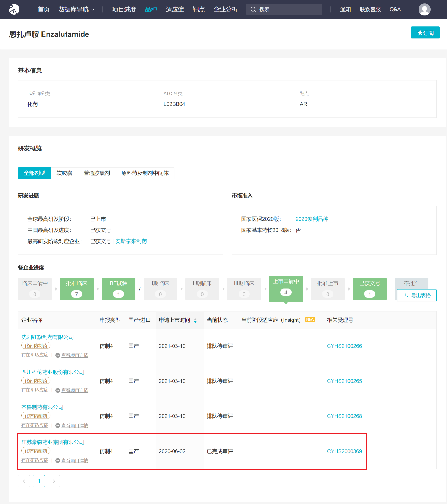
Task: Select the 临床申请中 stage box
Action: (35, 289)
